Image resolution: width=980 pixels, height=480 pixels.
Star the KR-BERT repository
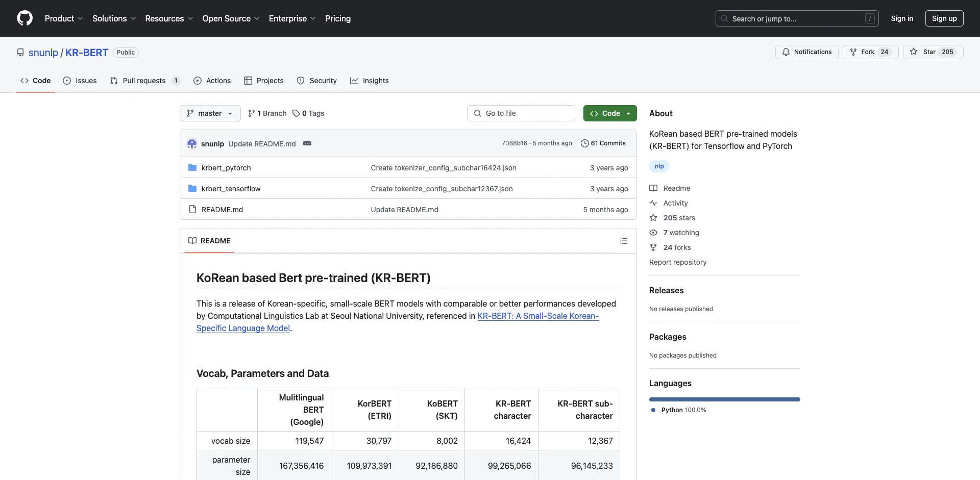tap(933, 52)
